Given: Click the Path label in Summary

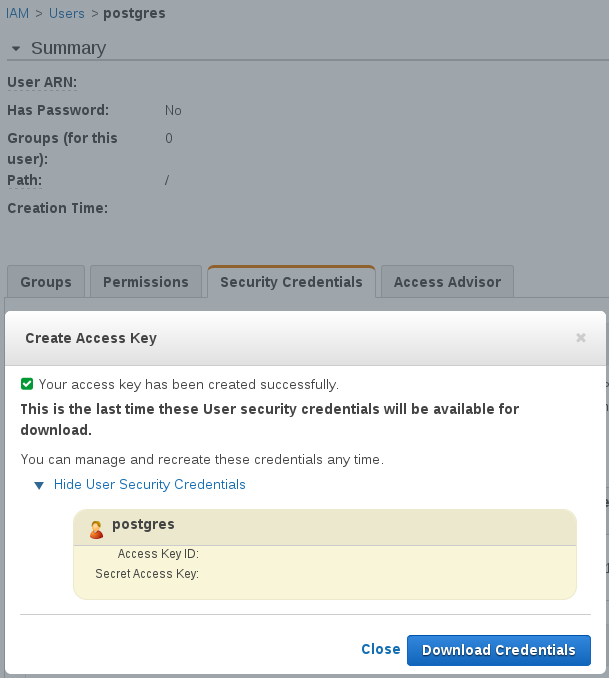Looking at the screenshot, I should [24, 180].
